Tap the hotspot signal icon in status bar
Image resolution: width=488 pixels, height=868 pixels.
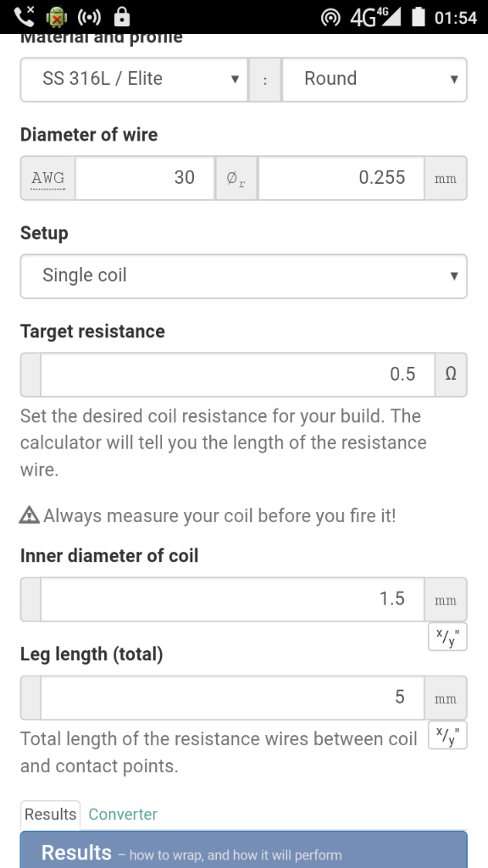point(331,18)
